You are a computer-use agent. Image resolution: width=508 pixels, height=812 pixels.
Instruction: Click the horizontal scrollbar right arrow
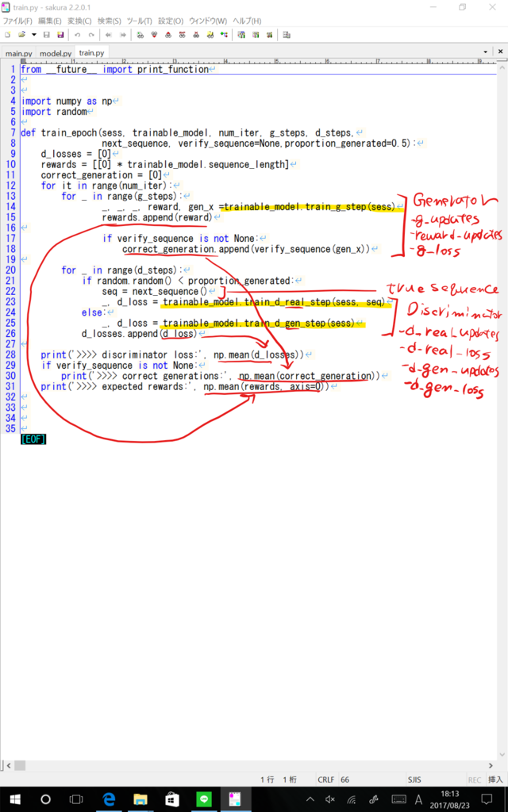tap(491, 765)
